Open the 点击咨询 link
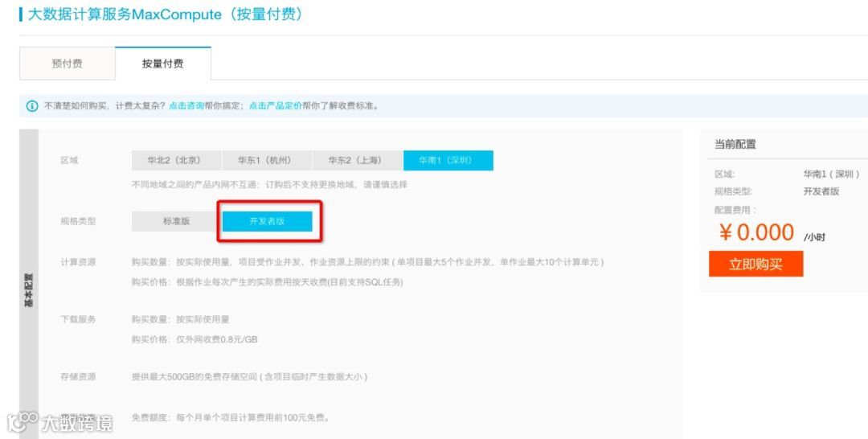868x439 pixels. pos(186,106)
